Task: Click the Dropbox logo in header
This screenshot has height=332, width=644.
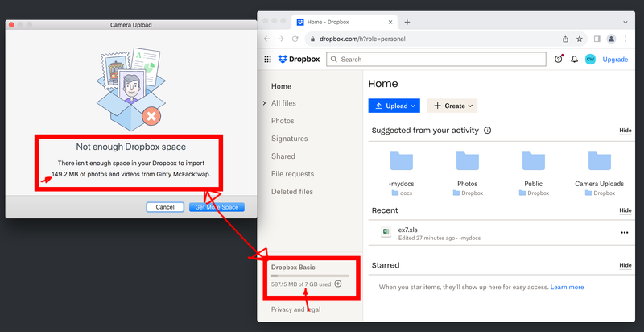Action: tap(299, 59)
